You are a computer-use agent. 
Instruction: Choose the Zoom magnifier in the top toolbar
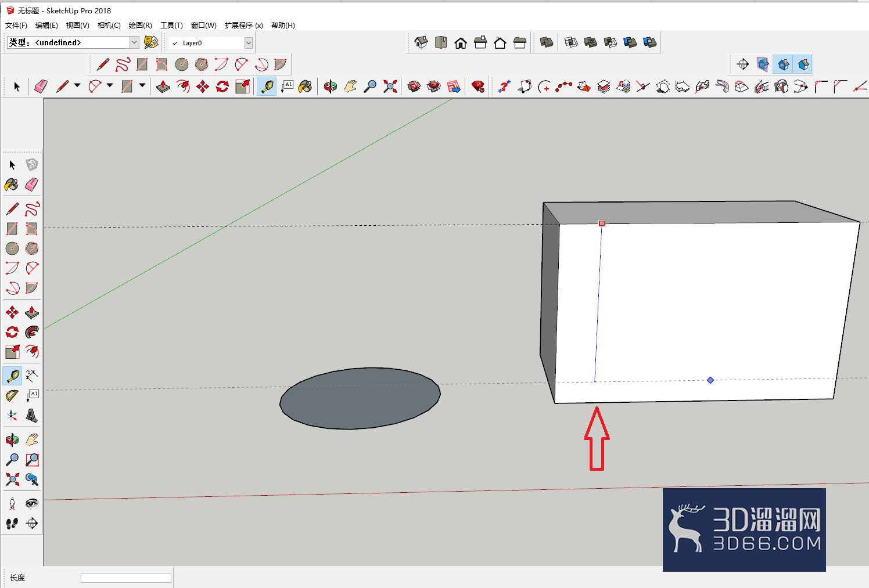click(x=370, y=86)
